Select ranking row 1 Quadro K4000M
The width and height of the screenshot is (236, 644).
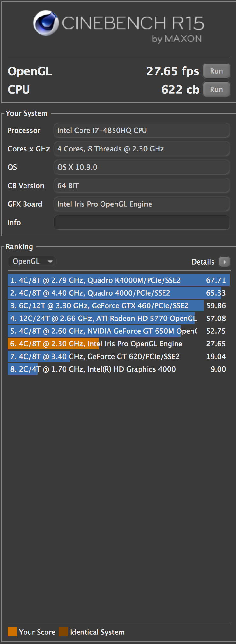tap(119, 280)
